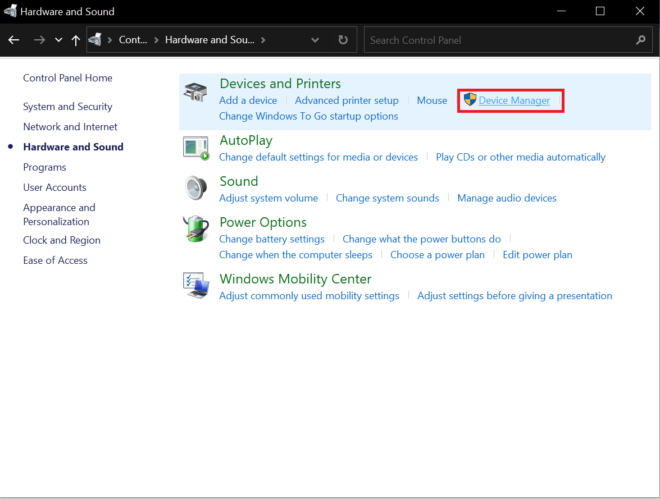Open the recent locations dropdown arrow
This screenshot has width=660, height=499.
click(59, 40)
